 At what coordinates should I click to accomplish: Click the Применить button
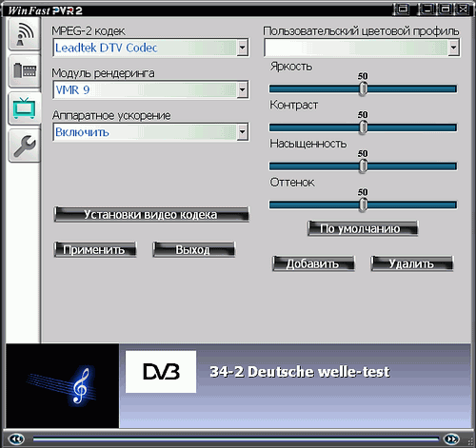[95, 249]
